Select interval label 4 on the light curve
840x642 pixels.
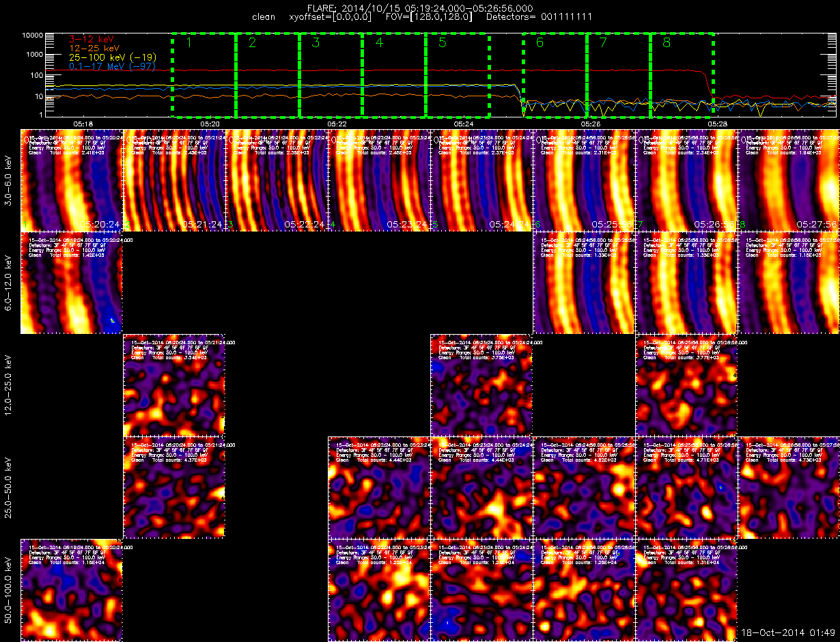coord(379,43)
